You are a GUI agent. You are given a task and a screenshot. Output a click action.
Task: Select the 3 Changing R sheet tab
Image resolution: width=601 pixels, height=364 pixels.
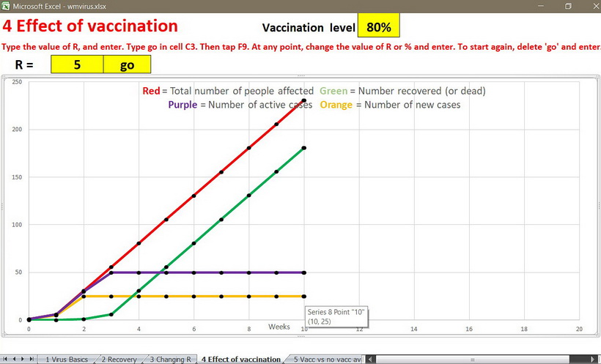coord(172,359)
